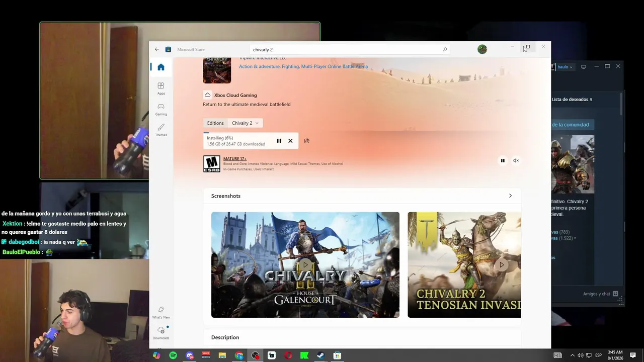
Task: Open Amigos y chat in Steam
Action: click(x=601, y=294)
